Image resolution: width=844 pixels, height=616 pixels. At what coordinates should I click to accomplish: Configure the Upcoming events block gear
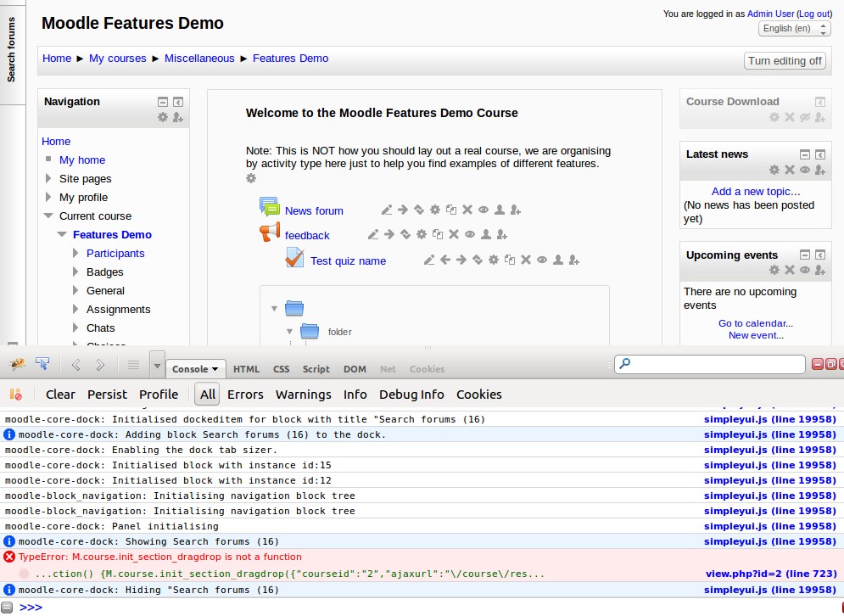[774, 270]
